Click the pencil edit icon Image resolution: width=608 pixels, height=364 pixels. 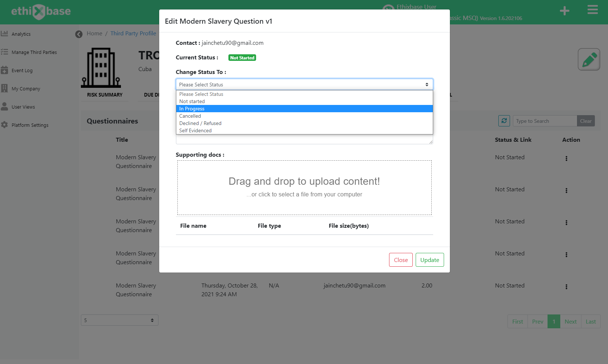tap(589, 59)
